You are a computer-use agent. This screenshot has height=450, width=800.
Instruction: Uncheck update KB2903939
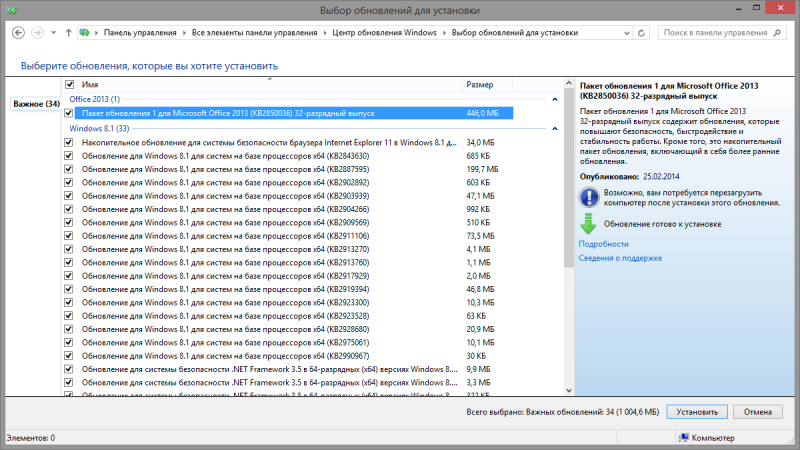pos(69,195)
